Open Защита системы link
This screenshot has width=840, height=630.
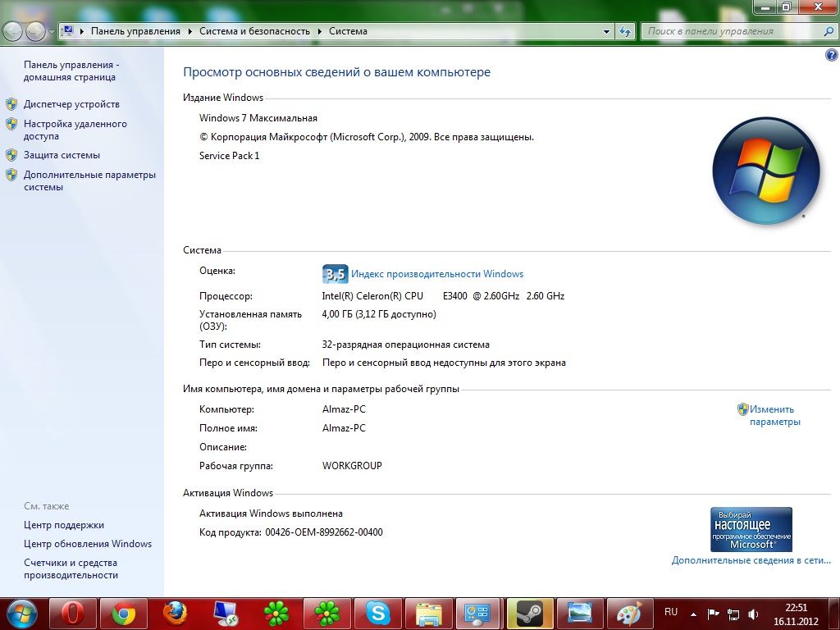[x=62, y=155]
